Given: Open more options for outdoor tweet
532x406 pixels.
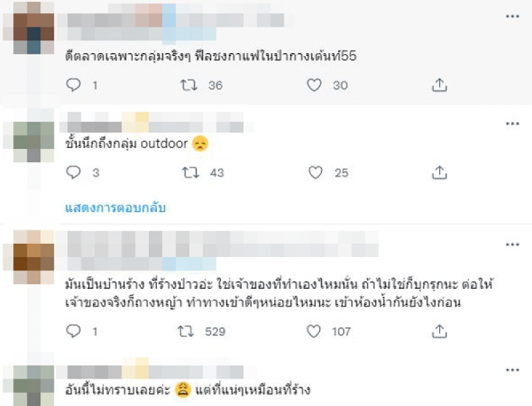Looking at the screenshot, I should [512, 124].
